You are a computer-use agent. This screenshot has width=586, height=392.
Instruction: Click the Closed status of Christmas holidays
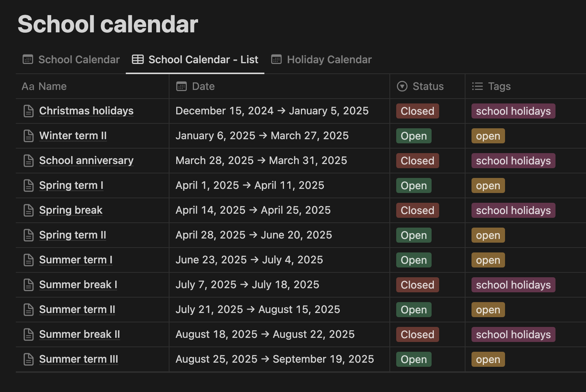pyautogui.click(x=417, y=111)
